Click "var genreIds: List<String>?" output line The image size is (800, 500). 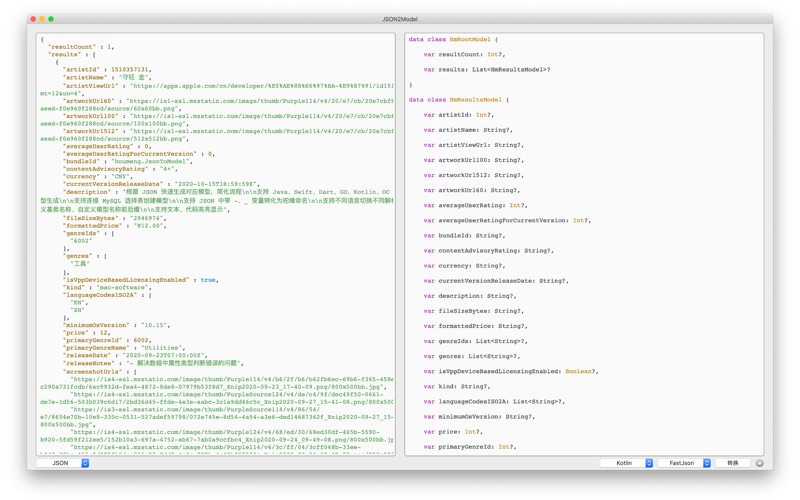point(476,341)
